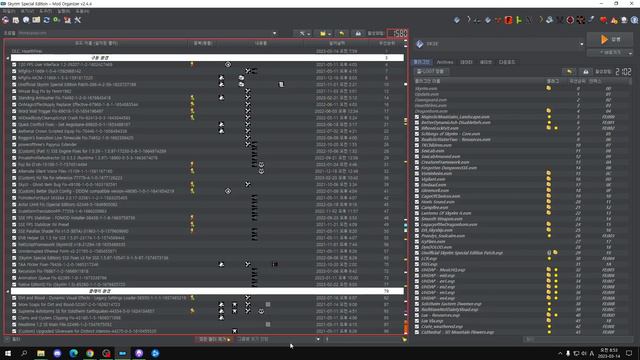This screenshot has height=360, width=640.
Task: Toggle Animation Queue Fix mod checkbox
Action: [14, 278]
